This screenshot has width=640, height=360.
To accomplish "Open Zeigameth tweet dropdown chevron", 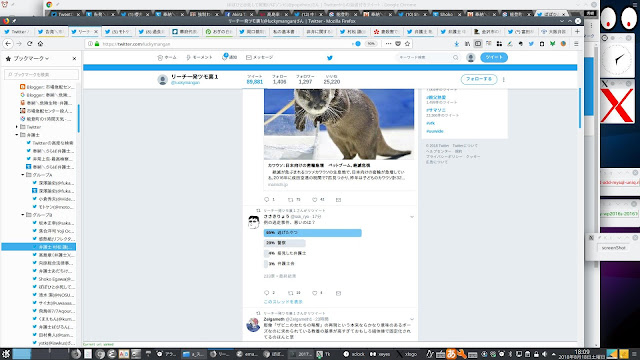I will (x=412, y=319).
